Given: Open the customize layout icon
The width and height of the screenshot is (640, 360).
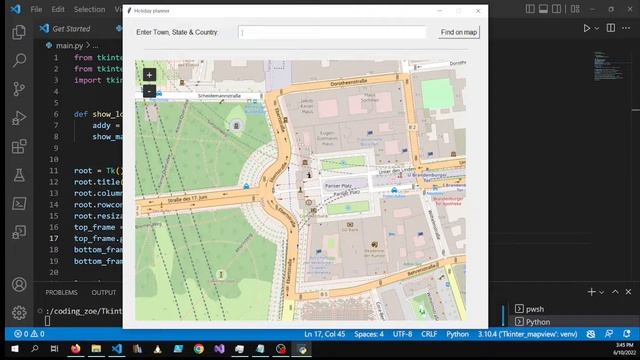Looking at the screenshot, I should (x=575, y=9).
